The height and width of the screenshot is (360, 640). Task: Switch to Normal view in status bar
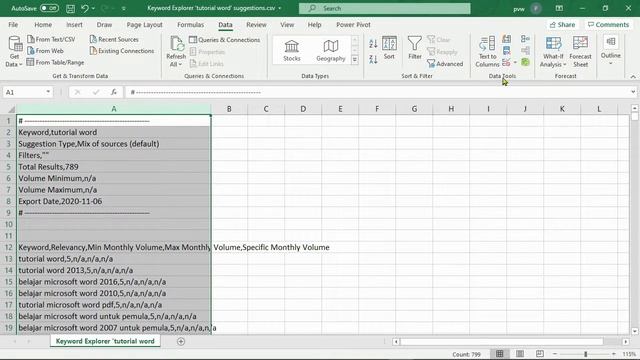coord(500,354)
